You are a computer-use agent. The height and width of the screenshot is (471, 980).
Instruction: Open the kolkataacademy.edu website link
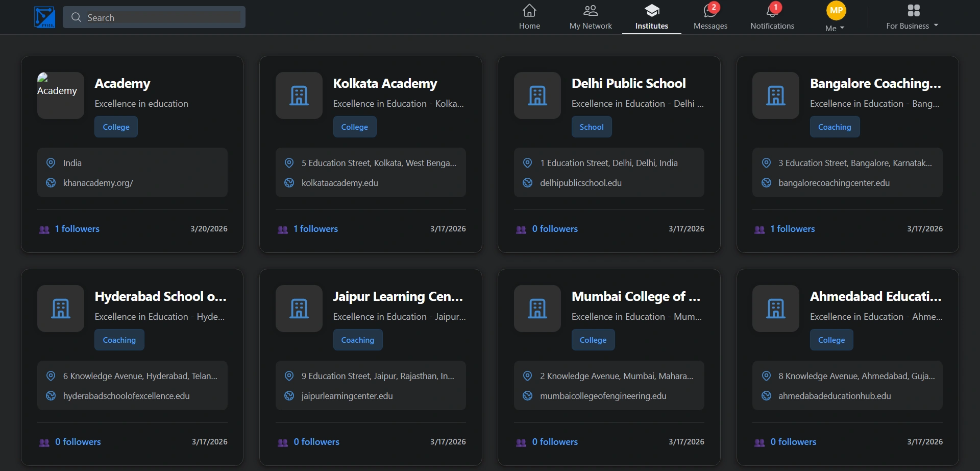pos(339,183)
